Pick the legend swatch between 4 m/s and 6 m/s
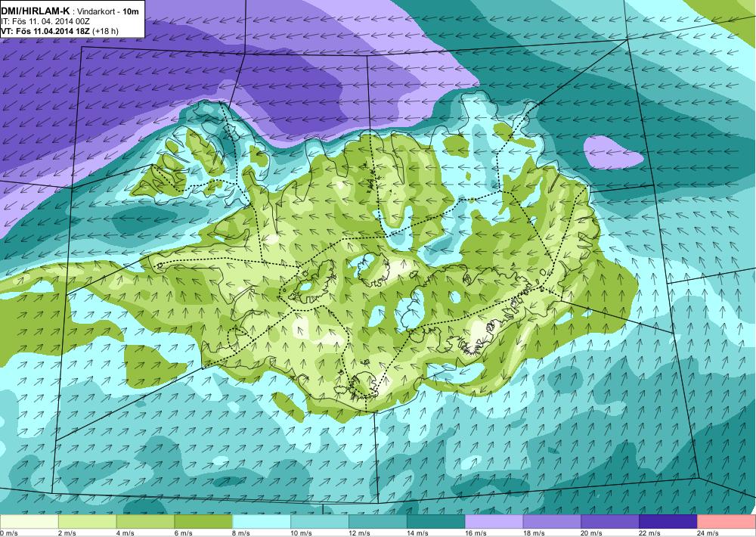This screenshot has height=537, width=756. (145, 522)
